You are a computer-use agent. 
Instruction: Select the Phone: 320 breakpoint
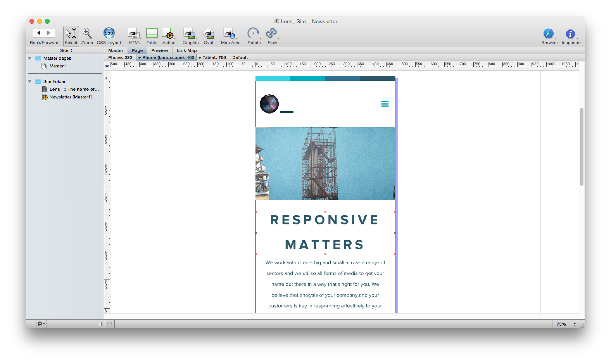(x=120, y=57)
